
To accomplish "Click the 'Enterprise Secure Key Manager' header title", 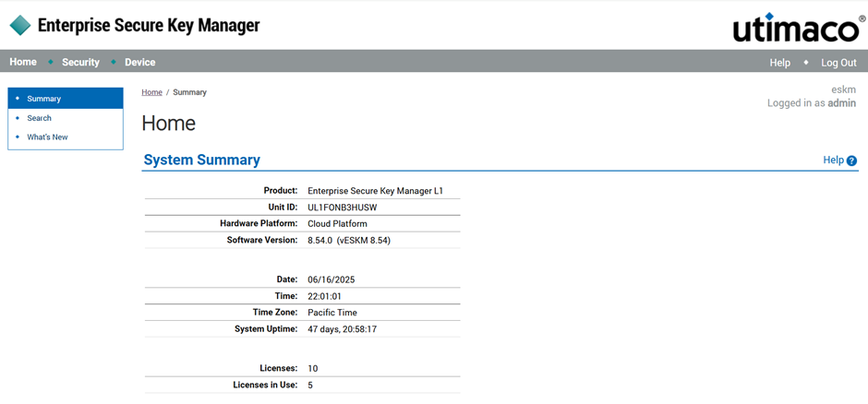I will pyautogui.click(x=149, y=26).
